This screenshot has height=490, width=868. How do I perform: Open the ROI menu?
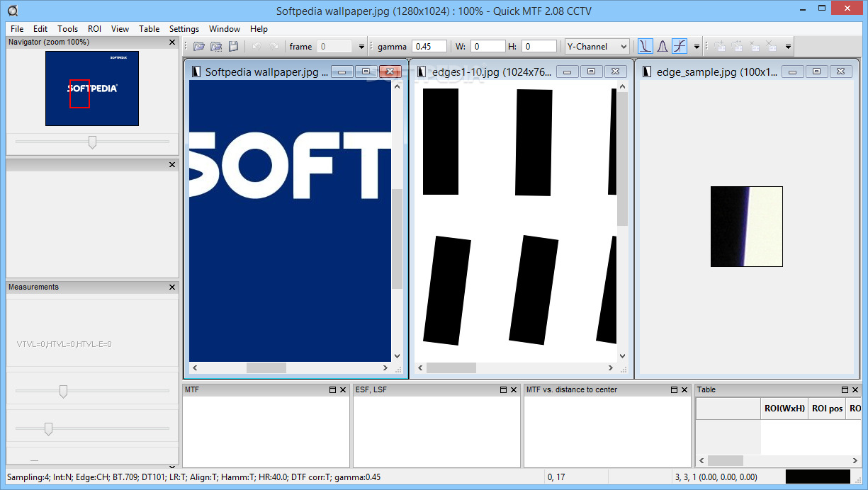95,29
